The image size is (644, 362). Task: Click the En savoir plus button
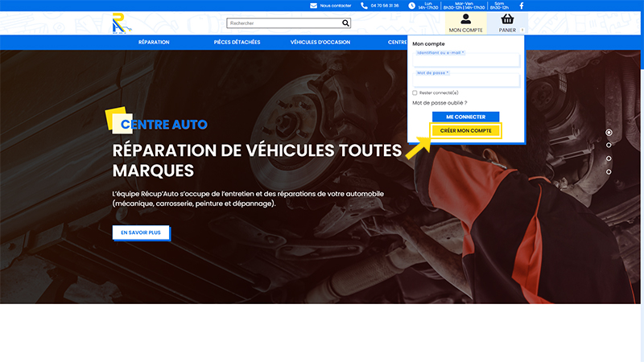[141, 232]
